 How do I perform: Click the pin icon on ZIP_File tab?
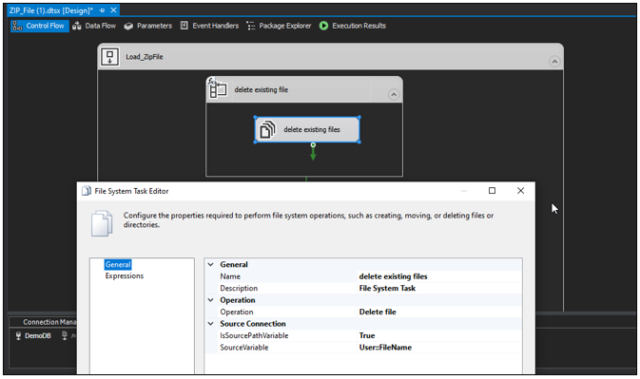(x=102, y=10)
